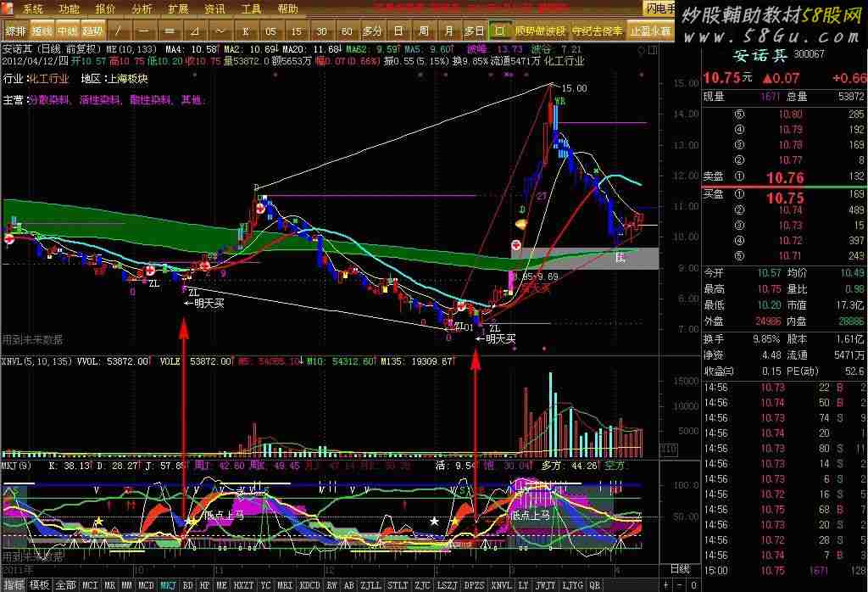Select the KDCD indicator tab
868x592 pixels.
click(x=309, y=585)
